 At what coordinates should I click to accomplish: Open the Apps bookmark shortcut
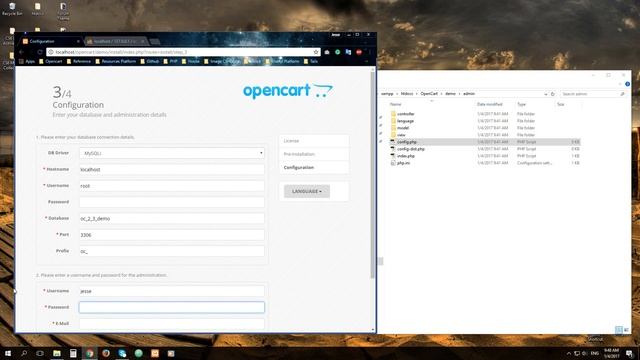coord(27,61)
